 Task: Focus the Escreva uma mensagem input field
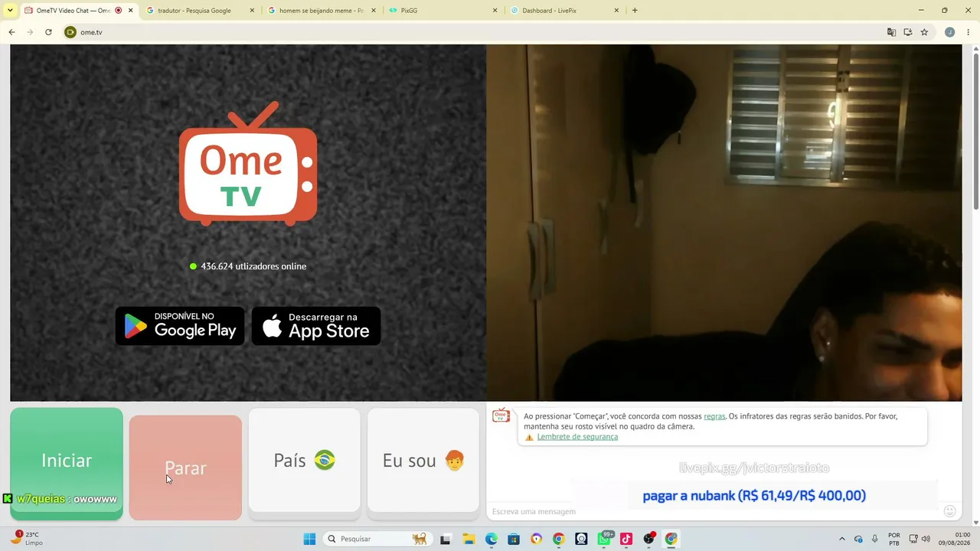click(x=712, y=511)
